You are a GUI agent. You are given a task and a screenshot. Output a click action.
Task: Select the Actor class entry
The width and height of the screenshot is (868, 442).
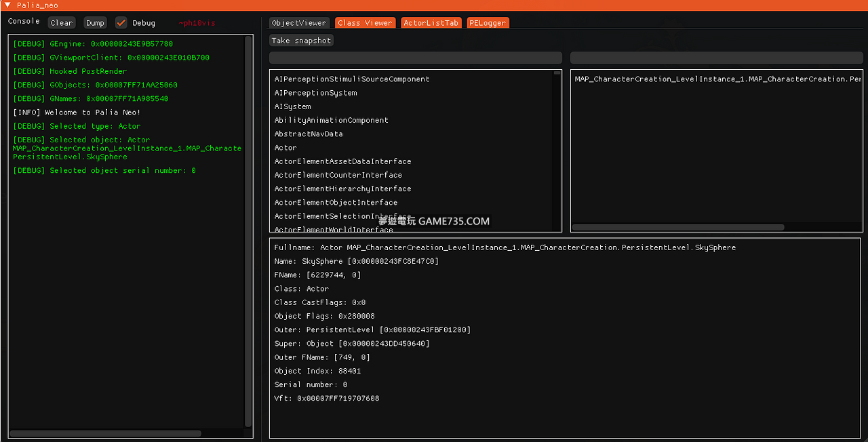[285, 148]
